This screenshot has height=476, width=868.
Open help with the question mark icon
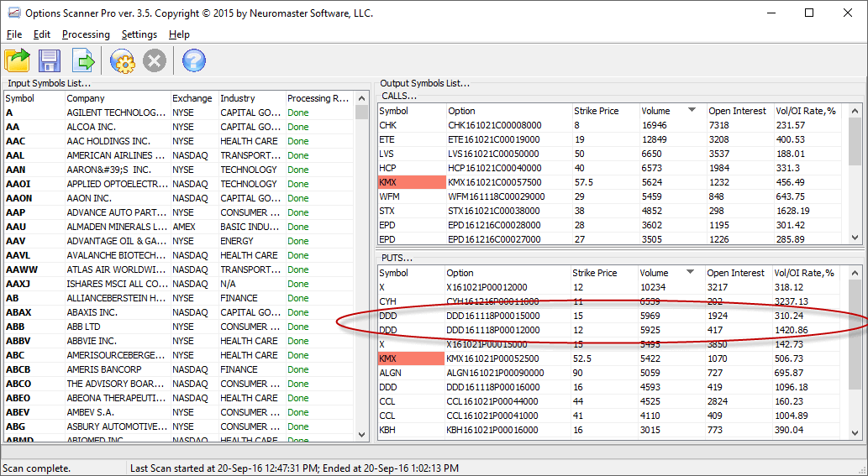tap(194, 60)
